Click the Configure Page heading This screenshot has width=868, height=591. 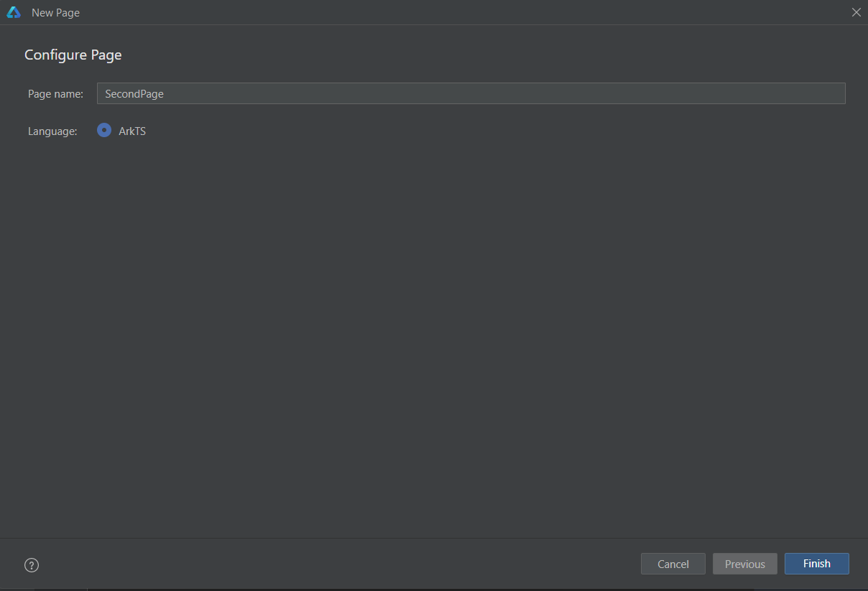click(73, 55)
